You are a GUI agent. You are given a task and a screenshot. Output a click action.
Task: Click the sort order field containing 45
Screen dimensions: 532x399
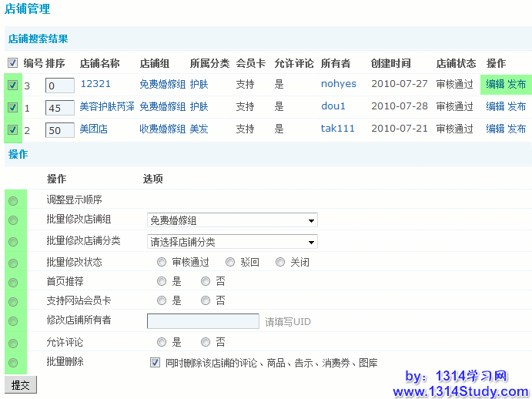coord(59,109)
